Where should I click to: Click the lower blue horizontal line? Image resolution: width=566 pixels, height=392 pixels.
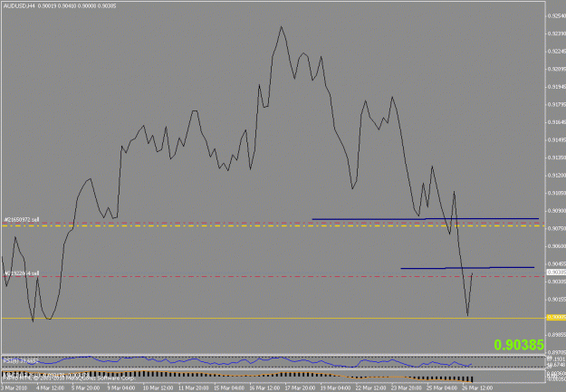[467, 268]
